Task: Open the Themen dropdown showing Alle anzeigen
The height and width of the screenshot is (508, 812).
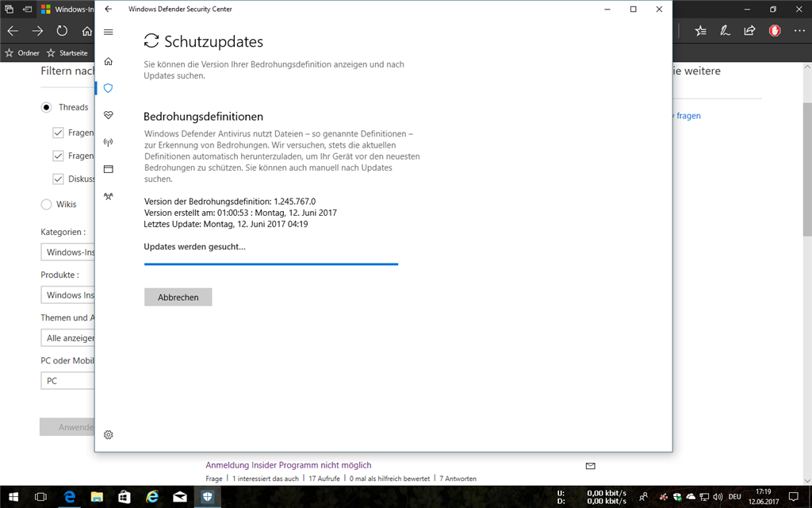Action: [68, 338]
